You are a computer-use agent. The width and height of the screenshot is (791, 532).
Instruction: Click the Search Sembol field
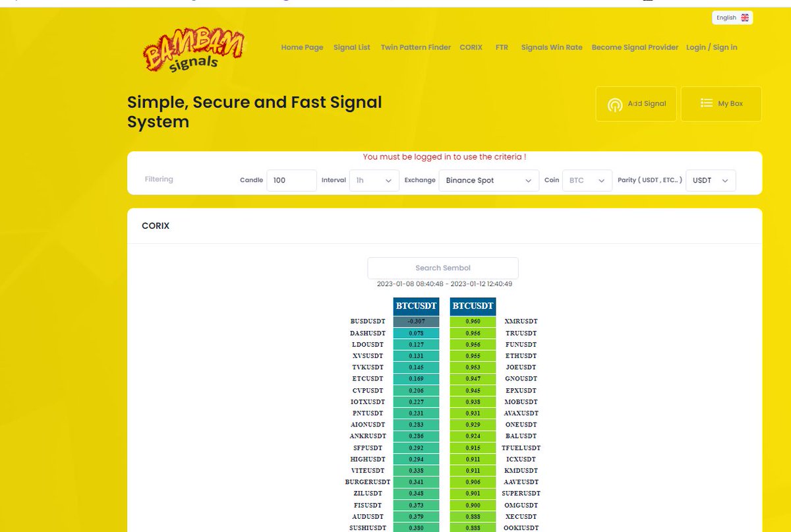click(443, 268)
